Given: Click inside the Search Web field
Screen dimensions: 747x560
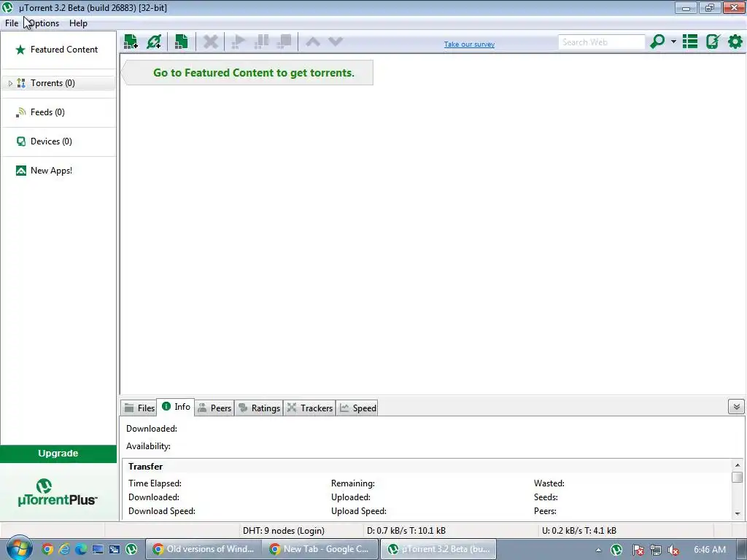Looking at the screenshot, I should (x=601, y=42).
